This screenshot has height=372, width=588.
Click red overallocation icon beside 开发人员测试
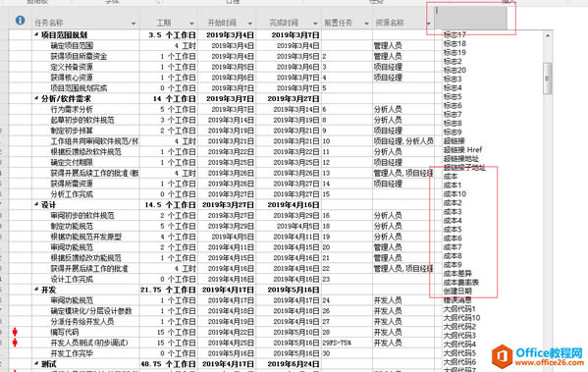pos(15,343)
